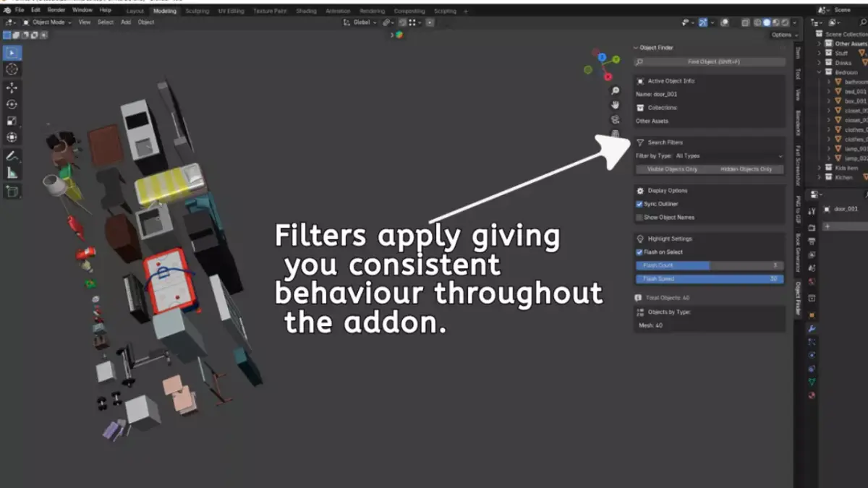Select the Rotate tool
868x488 pixels.
[12, 104]
